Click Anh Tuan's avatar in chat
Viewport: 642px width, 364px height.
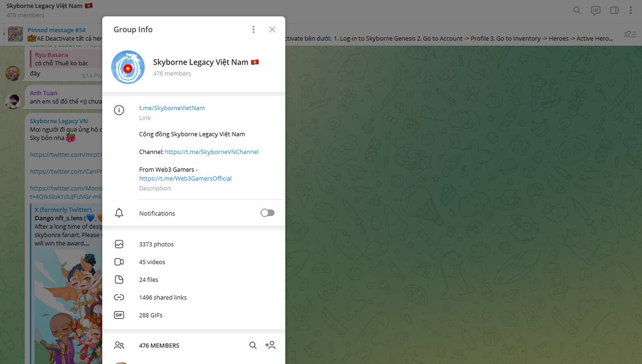coord(13,100)
